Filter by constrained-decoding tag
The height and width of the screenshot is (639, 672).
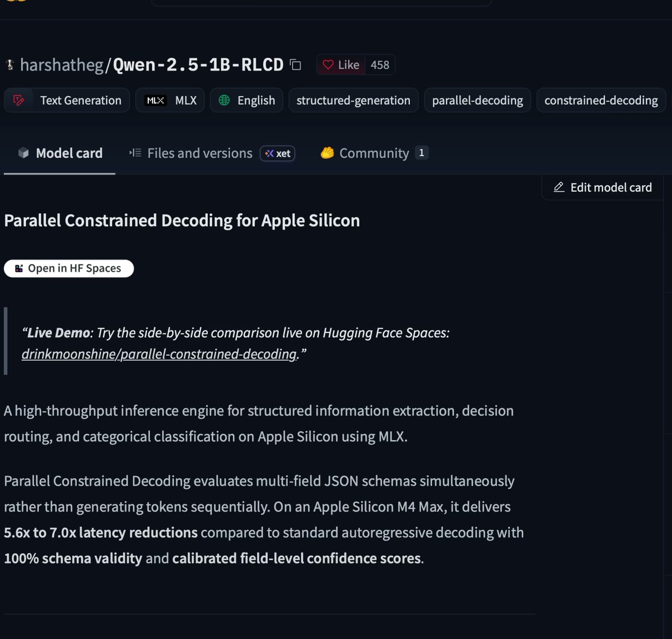(601, 100)
